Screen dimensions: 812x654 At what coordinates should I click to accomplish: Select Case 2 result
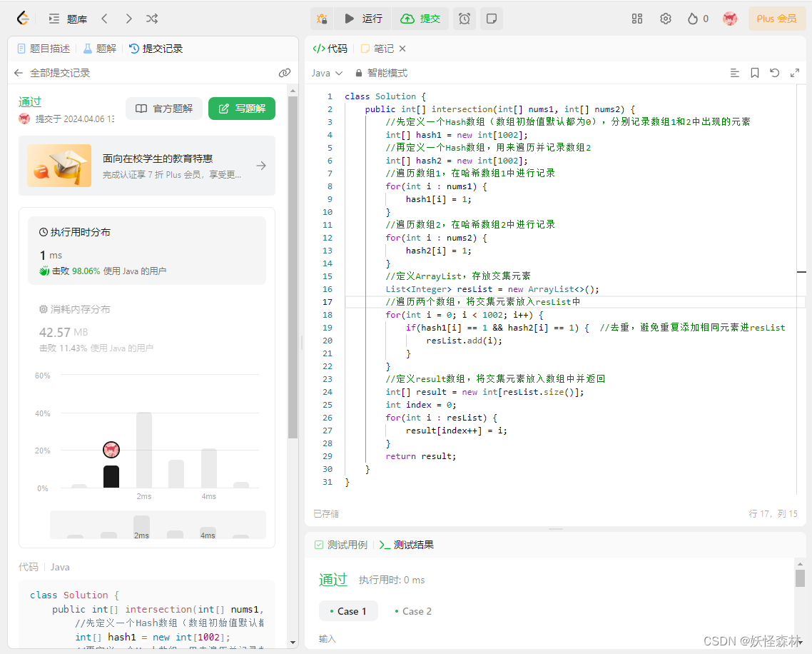[413, 611]
